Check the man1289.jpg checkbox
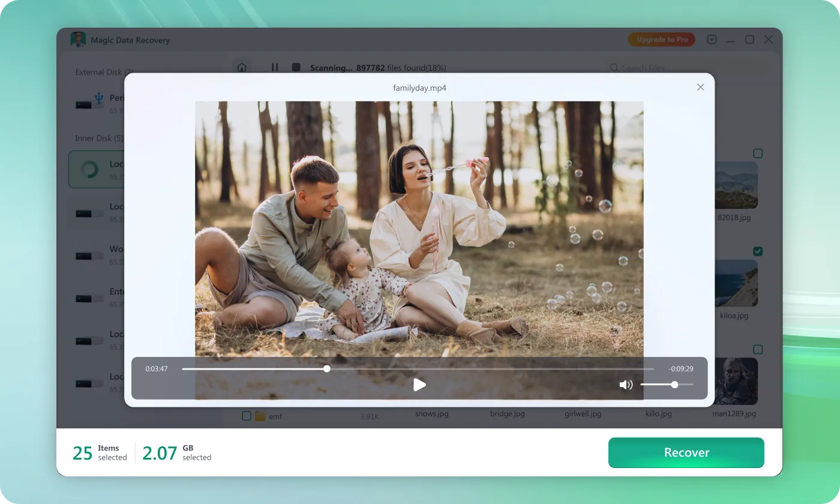This screenshot has width=840, height=504. (x=758, y=349)
